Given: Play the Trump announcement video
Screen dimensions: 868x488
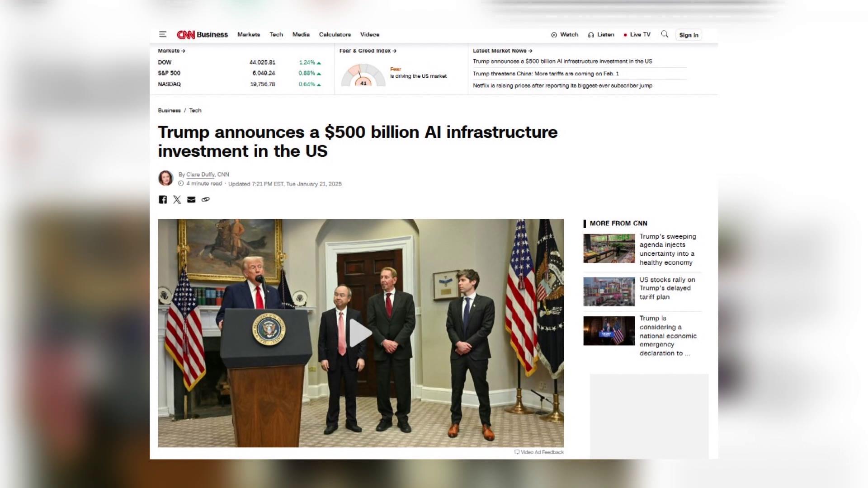Looking at the screenshot, I should point(360,333).
